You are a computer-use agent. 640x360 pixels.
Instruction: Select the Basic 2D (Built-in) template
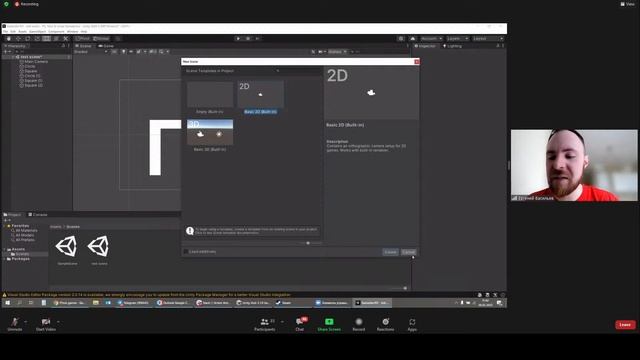(260, 98)
